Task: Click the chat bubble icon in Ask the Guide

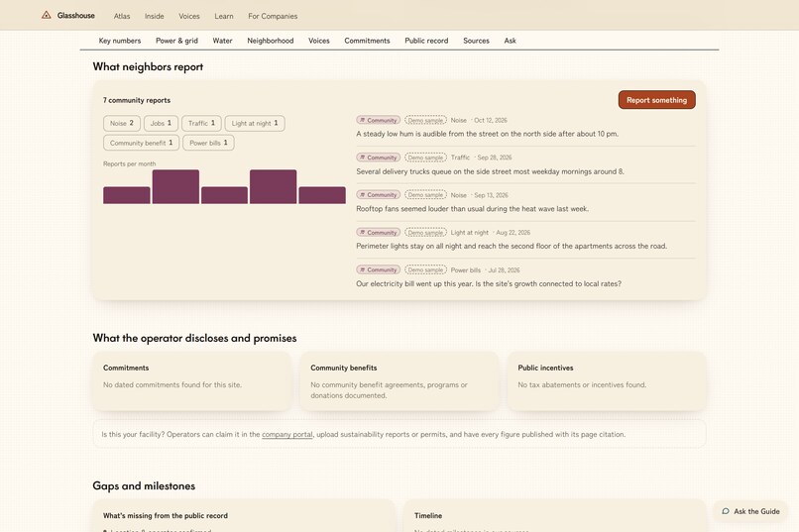Action: click(x=726, y=511)
